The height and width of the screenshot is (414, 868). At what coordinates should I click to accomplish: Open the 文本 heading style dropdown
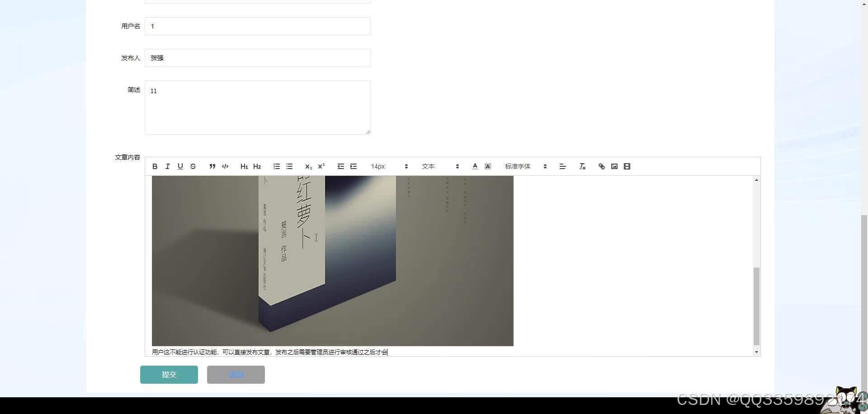pyautogui.click(x=440, y=166)
